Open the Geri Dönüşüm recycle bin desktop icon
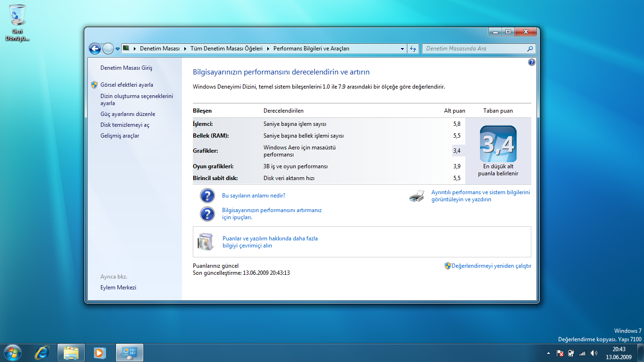This screenshot has height=362, width=644. pyautogui.click(x=17, y=22)
